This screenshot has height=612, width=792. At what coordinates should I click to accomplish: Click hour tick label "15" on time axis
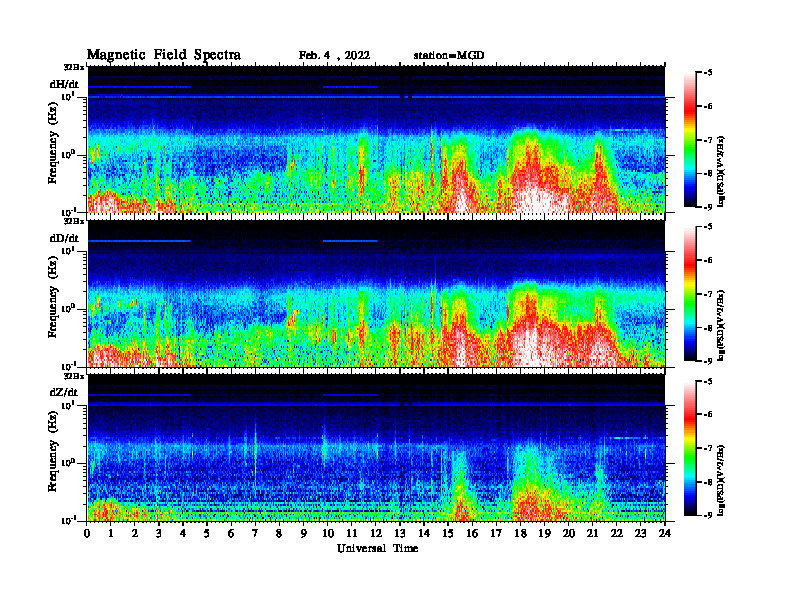click(x=448, y=534)
